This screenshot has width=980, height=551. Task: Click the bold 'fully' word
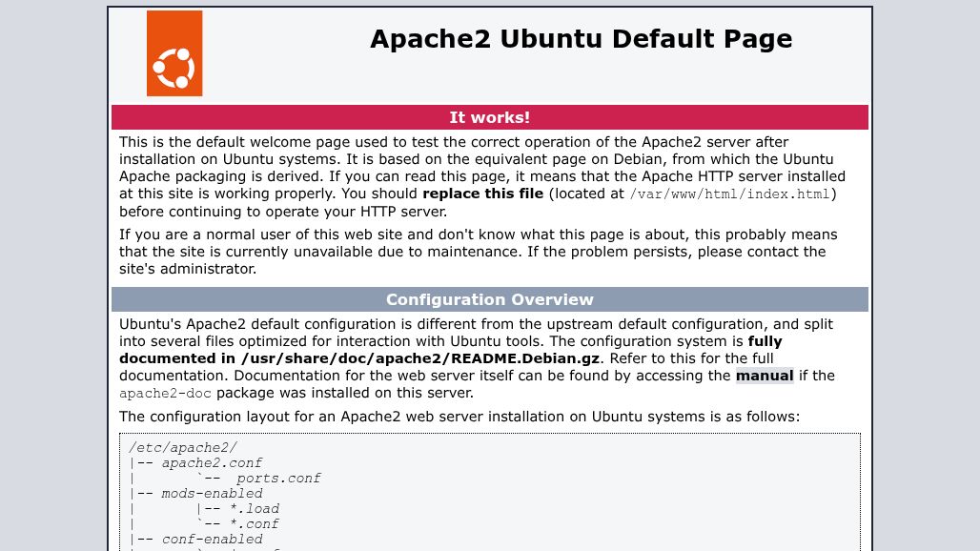coord(765,341)
